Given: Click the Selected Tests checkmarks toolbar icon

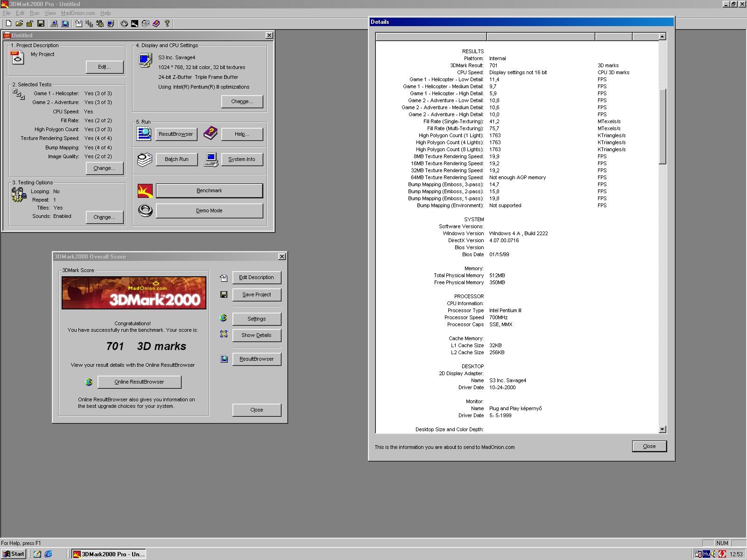Looking at the screenshot, I should tap(89, 23).
